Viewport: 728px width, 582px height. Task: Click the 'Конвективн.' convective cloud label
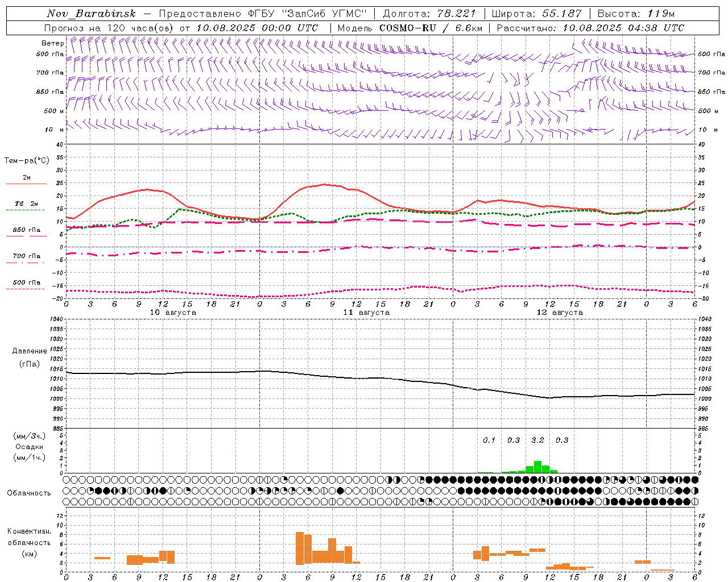click(30, 531)
